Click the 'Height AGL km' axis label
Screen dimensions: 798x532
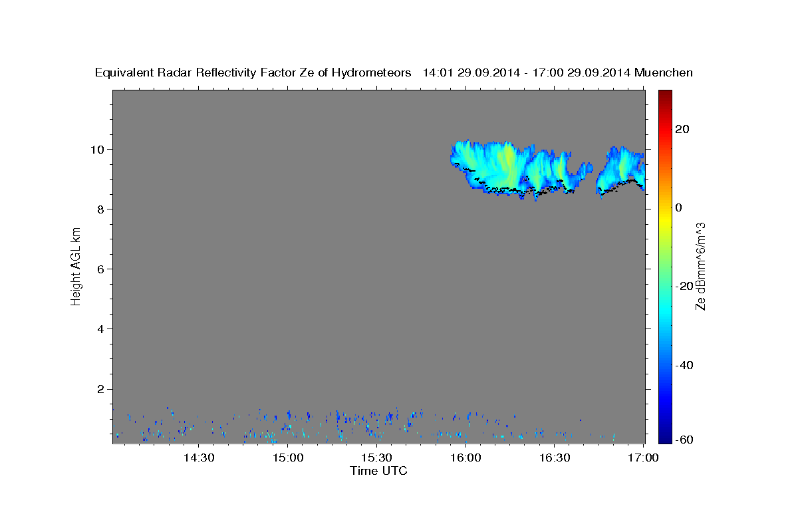[76, 266]
